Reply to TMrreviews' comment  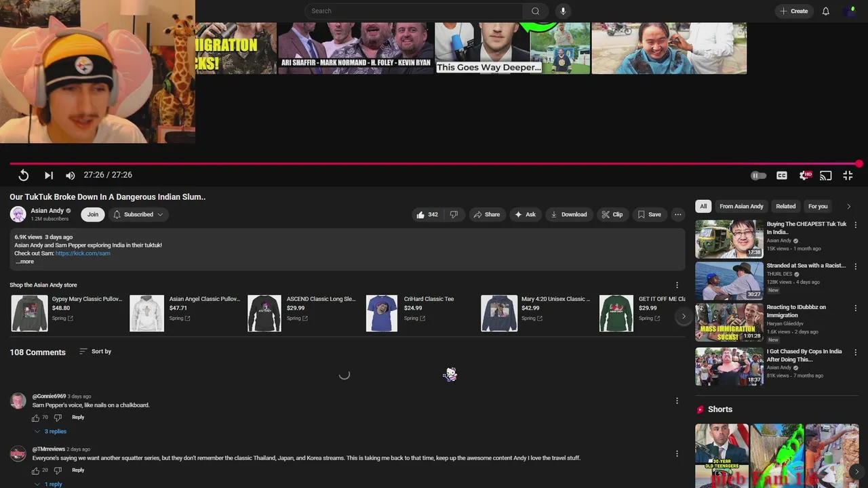(x=78, y=470)
